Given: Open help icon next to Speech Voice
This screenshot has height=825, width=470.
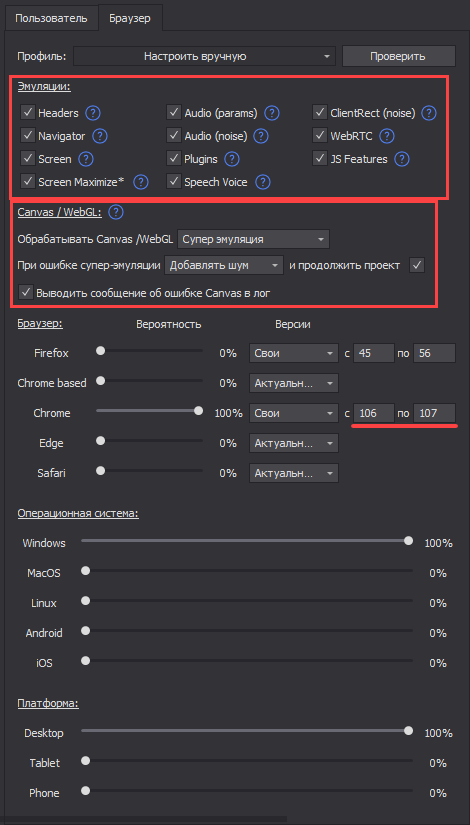Looking at the screenshot, I should click(x=262, y=182).
